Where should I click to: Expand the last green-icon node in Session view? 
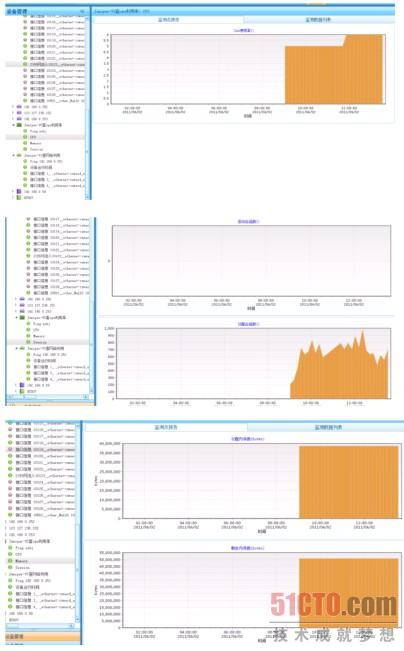point(17,392)
